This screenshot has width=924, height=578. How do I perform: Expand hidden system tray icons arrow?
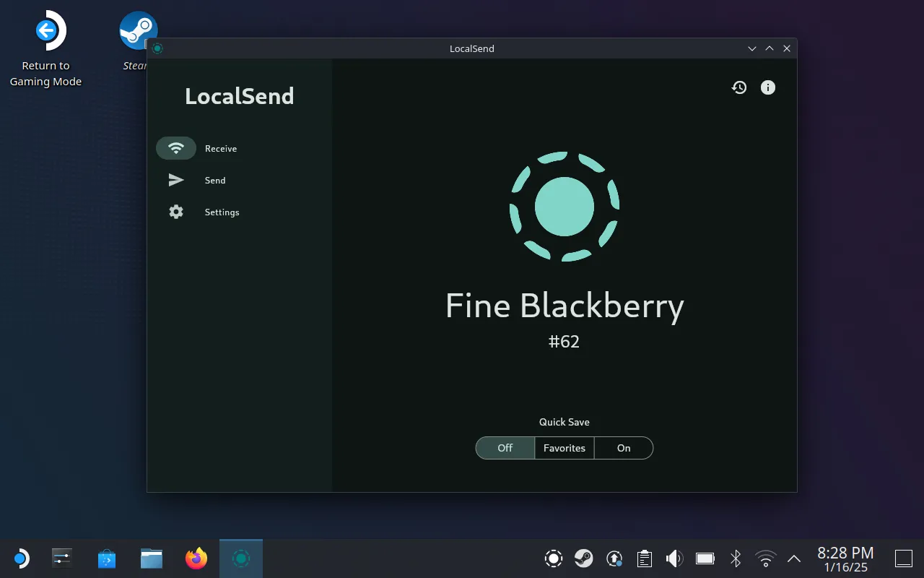click(794, 558)
